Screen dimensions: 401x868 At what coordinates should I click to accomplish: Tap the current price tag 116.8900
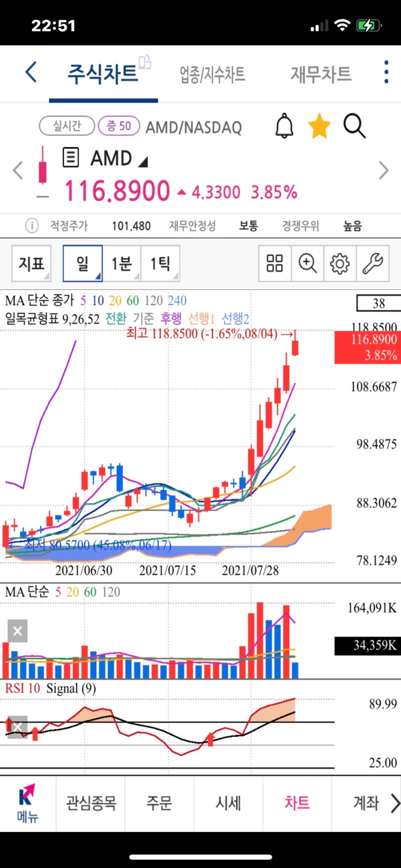[367, 347]
